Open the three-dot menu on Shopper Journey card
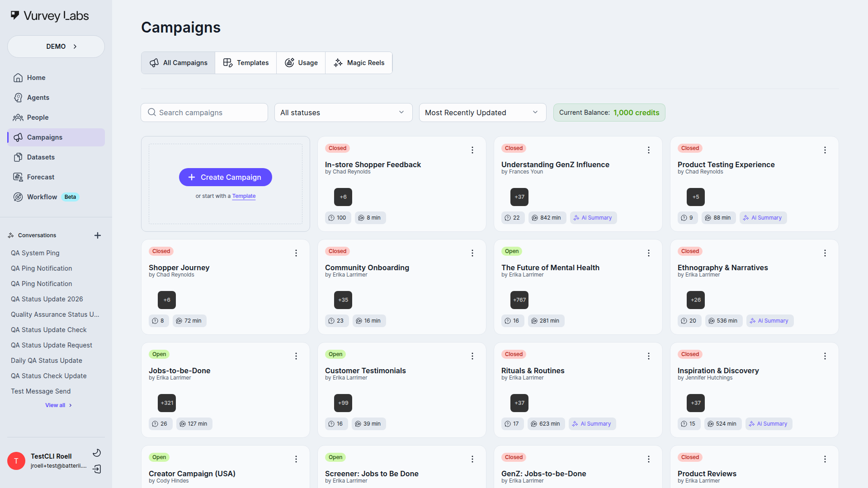 tap(296, 253)
